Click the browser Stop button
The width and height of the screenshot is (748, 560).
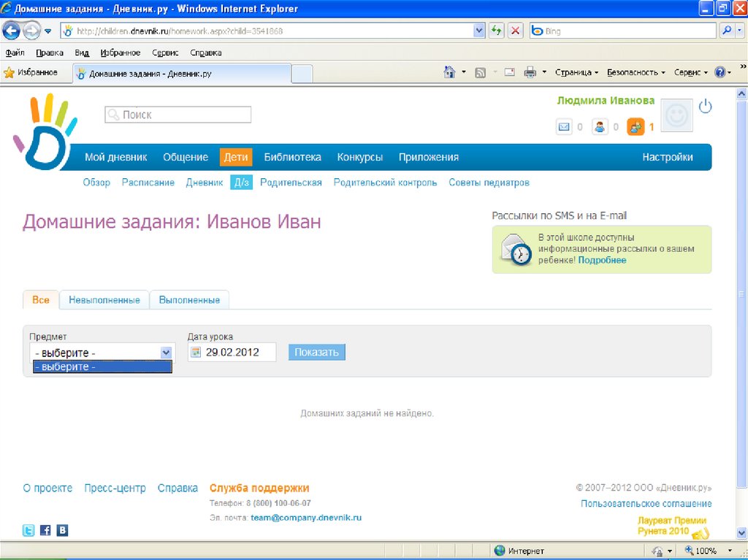click(x=515, y=31)
